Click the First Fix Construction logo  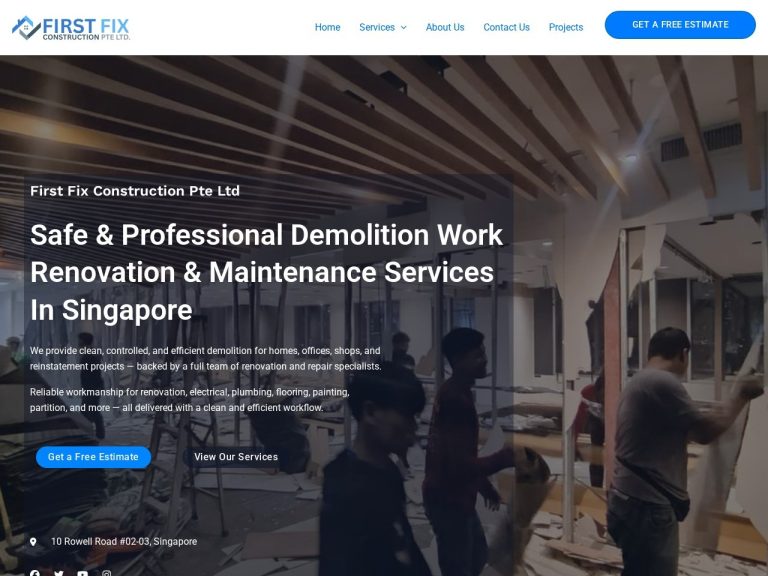[71, 28]
